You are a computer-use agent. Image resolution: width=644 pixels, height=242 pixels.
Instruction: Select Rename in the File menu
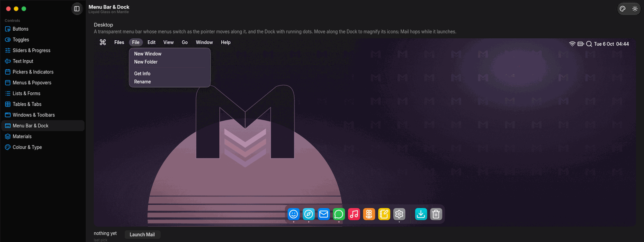(170, 81)
